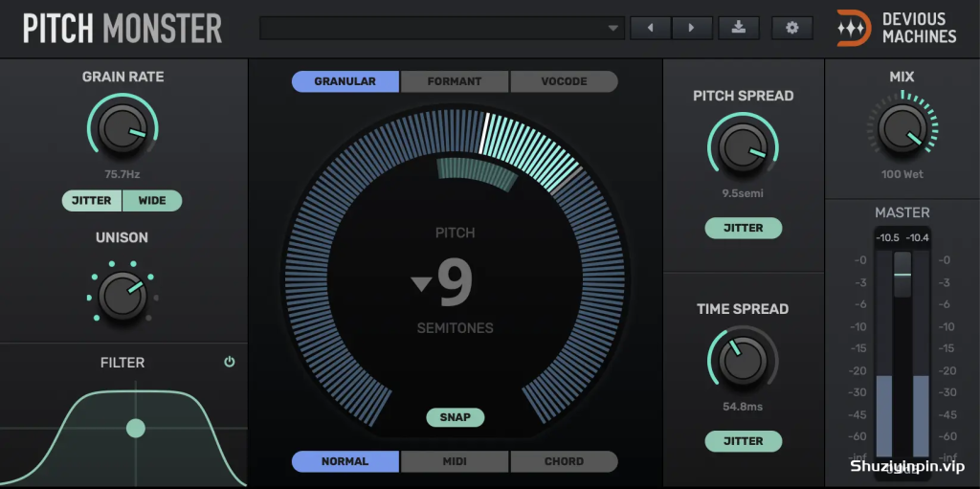Click the 54.8ms time spread value
980x489 pixels.
(743, 407)
